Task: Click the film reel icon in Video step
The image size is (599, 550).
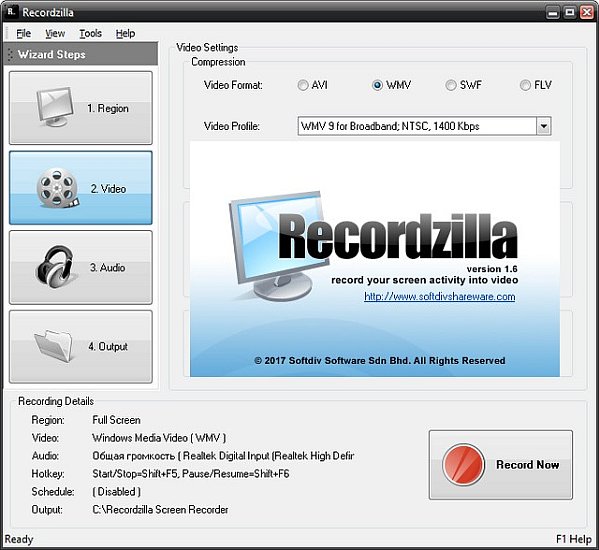Action: 57,188
